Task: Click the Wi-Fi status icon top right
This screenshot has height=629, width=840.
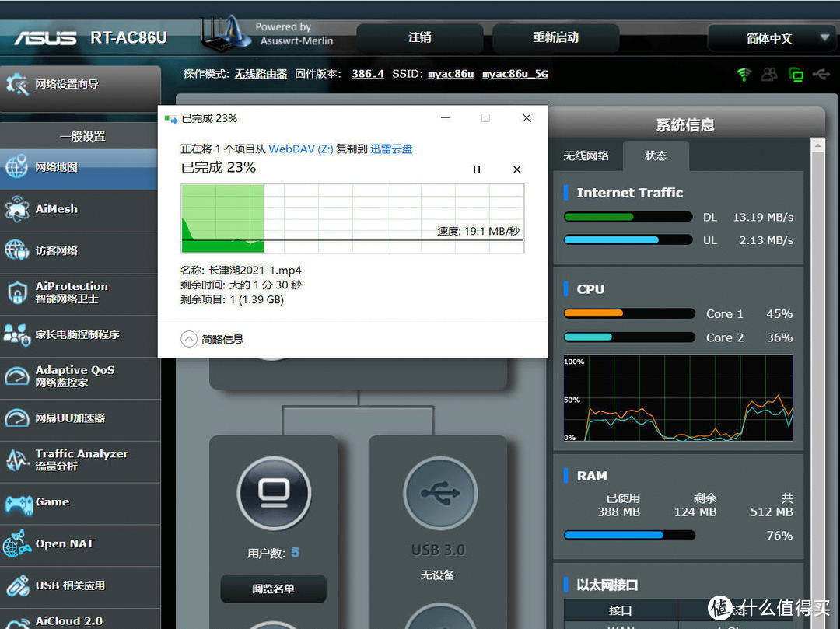Action: click(743, 74)
